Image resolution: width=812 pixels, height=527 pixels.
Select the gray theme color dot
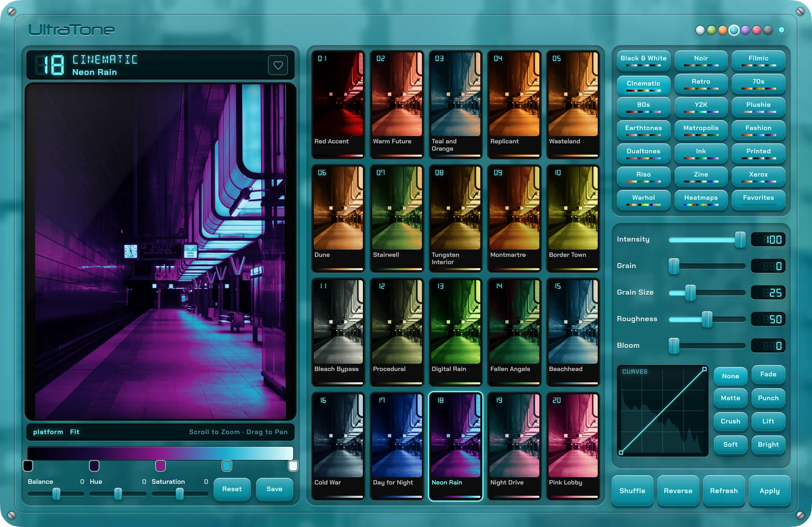[x=768, y=30]
